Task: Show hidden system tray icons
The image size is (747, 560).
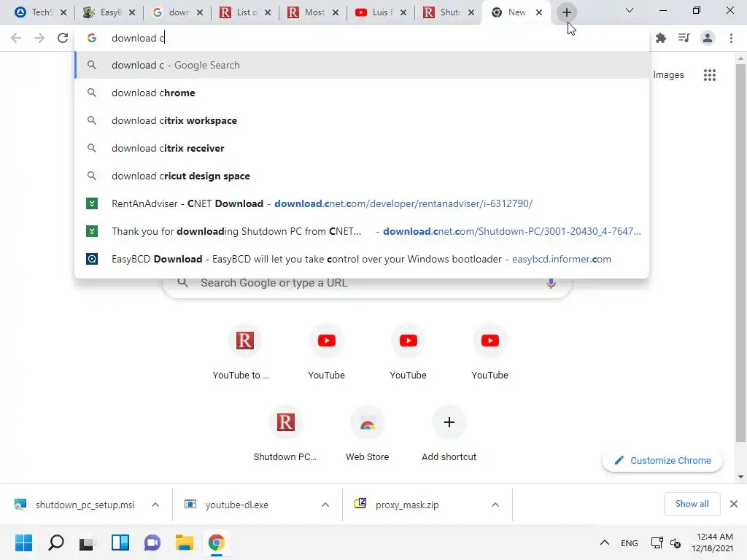Action: coord(605,542)
